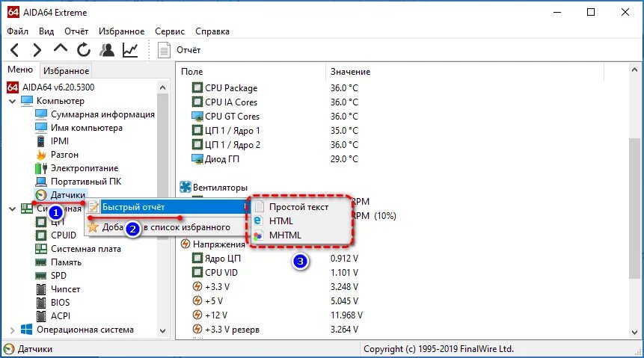
Task: Open the Файл menu
Action: (x=18, y=31)
